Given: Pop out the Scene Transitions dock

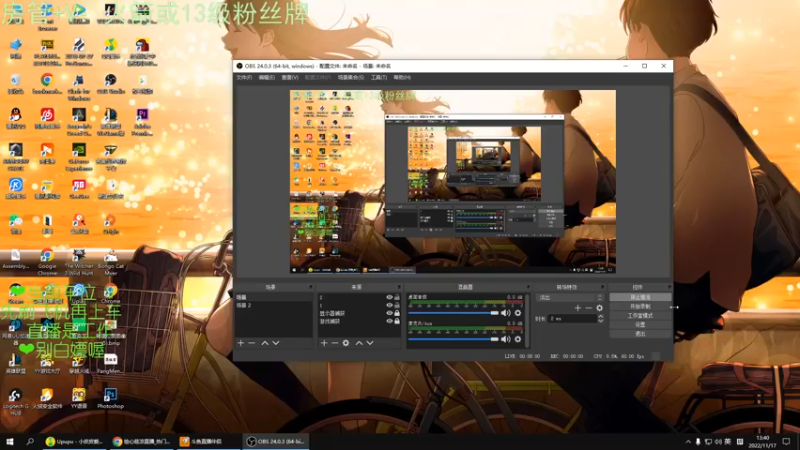Looking at the screenshot, I should tap(602, 287).
